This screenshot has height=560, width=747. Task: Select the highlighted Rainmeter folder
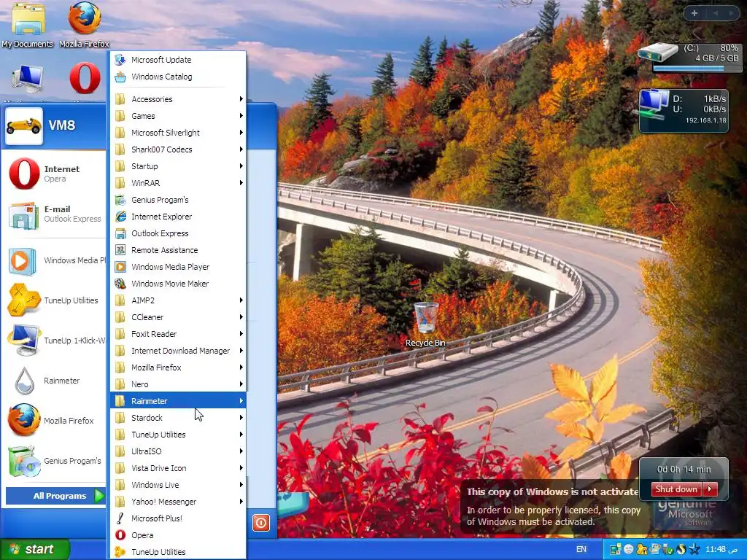[178, 401]
